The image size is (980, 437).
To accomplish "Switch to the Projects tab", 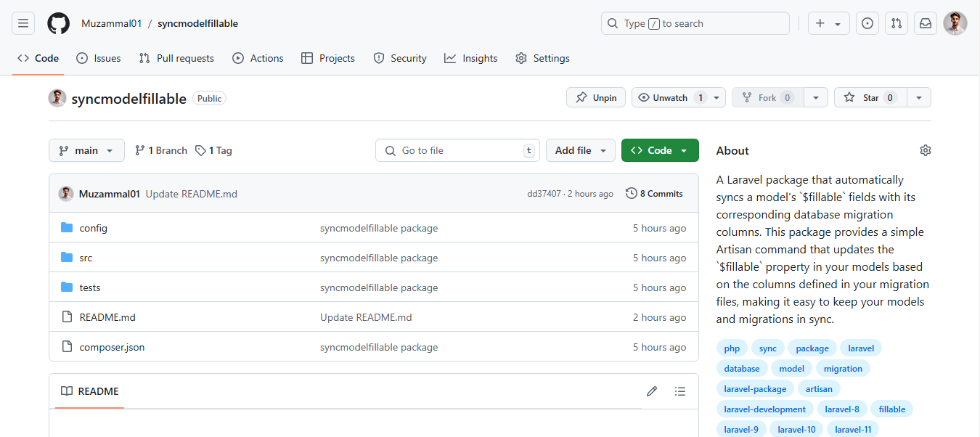I will [328, 58].
